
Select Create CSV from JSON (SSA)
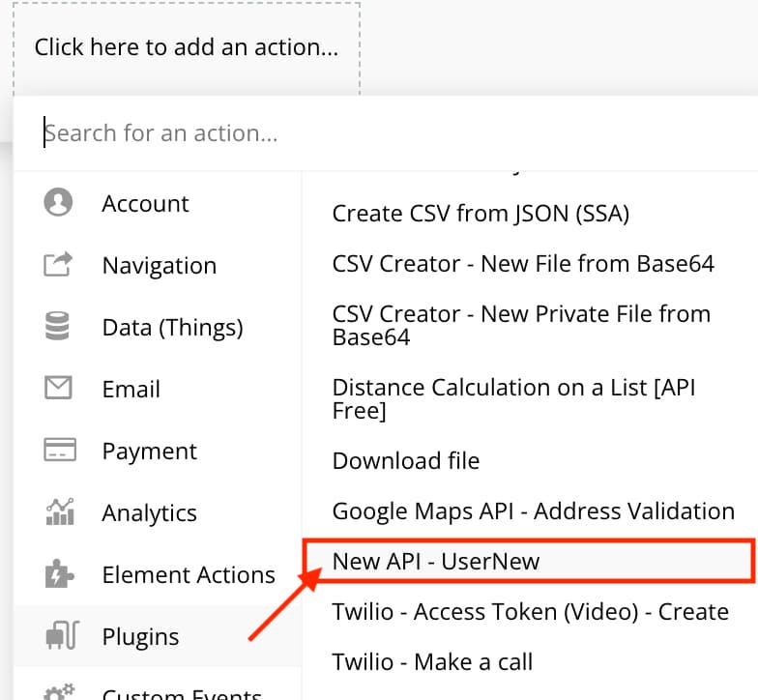(481, 213)
